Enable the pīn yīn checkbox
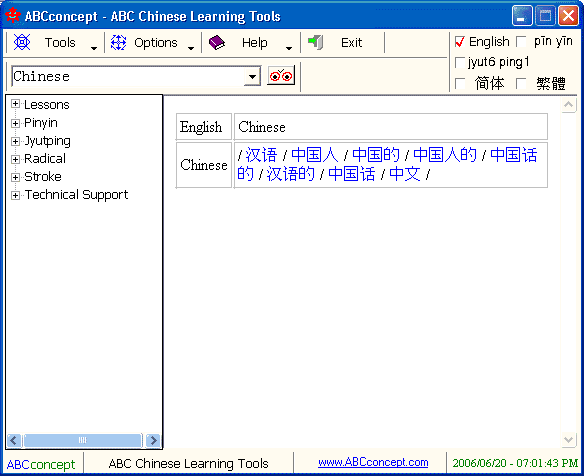 coord(521,41)
